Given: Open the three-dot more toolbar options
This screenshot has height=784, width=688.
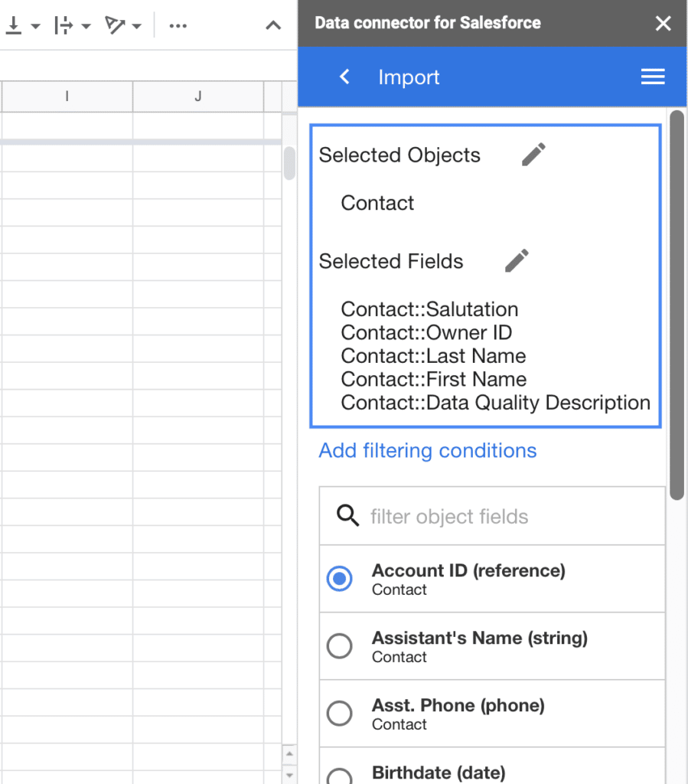Looking at the screenshot, I should pyautogui.click(x=178, y=26).
